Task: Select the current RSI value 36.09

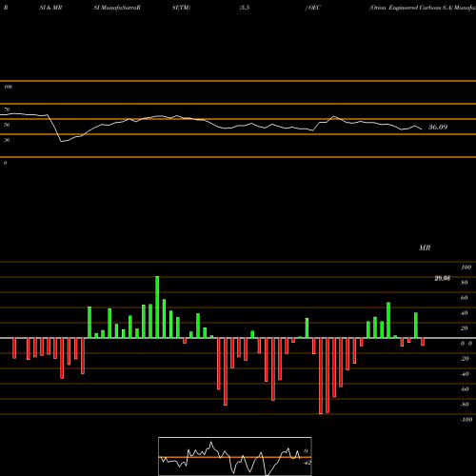Action: [438, 128]
